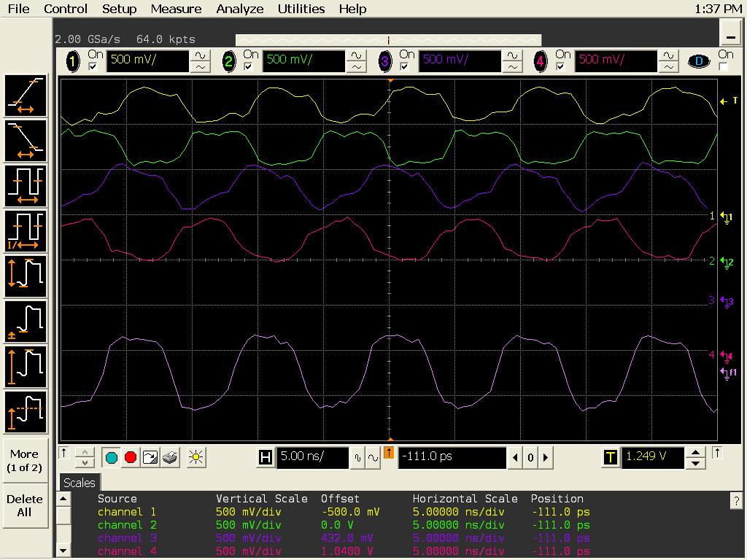Click the trigger level T marker on right edge

coord(729,101)
